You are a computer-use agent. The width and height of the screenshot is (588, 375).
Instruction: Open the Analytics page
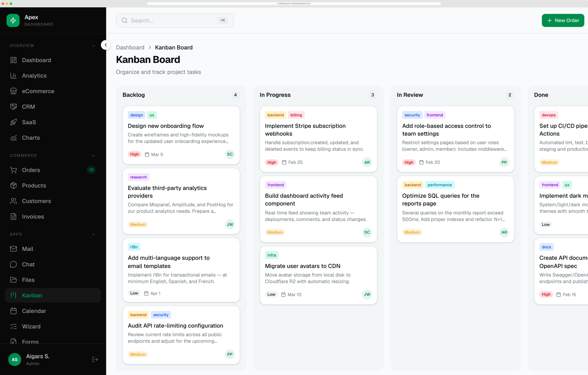tap(53, 76)
